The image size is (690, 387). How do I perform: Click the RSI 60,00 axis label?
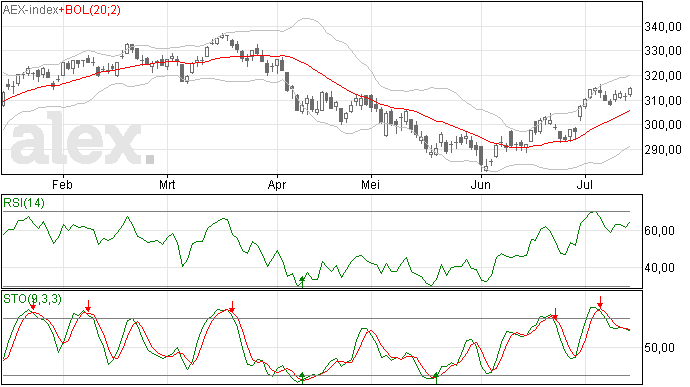tap(659, 231)
